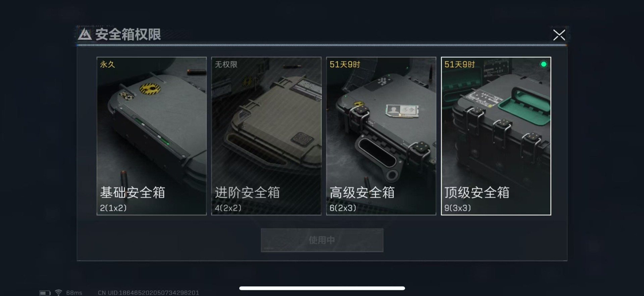Image resolution: width=644 pixels, height=296 pixels.
Task: Click the 安全箱权限 title text
Action: click(128, 34)
